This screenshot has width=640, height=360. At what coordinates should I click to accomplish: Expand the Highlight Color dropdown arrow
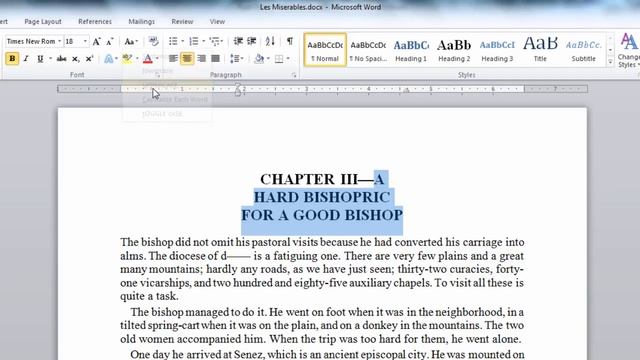click(x=137, y=59)
